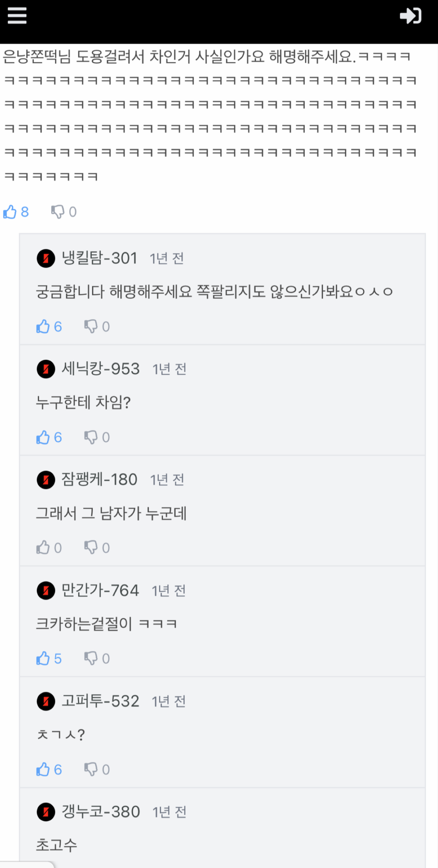
Task: Upvote 고퍼투-532's comment
Action: point(43,769)
